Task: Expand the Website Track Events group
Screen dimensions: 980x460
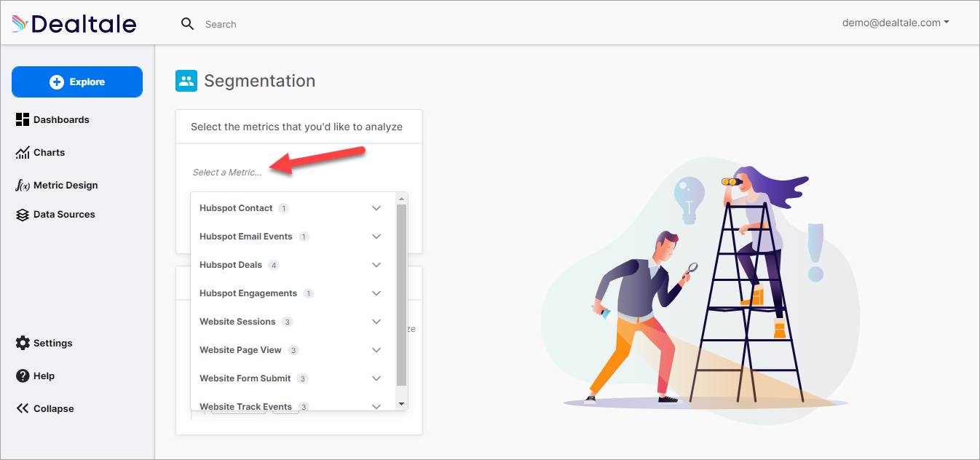Action: point(376,406)
